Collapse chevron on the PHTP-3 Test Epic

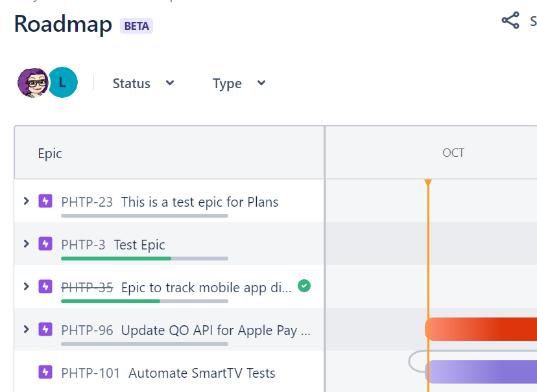(25, 244)
